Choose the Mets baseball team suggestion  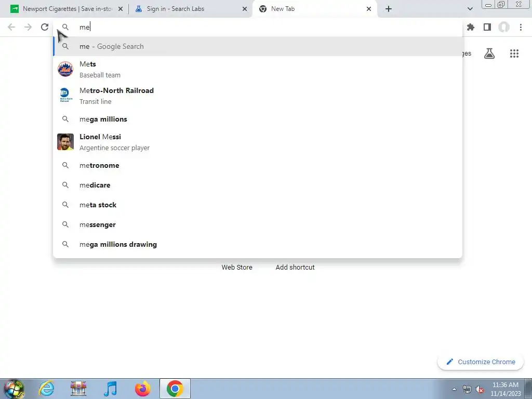coord(258,70)
